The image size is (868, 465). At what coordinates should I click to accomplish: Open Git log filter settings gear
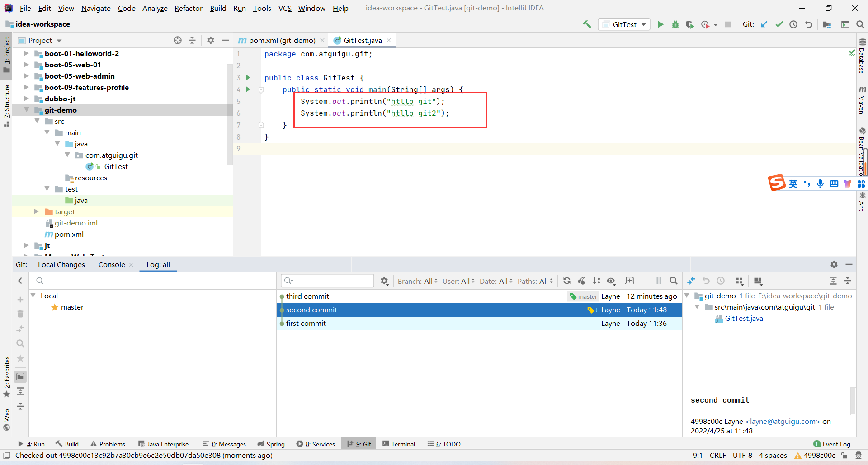[x=385, y=281]
